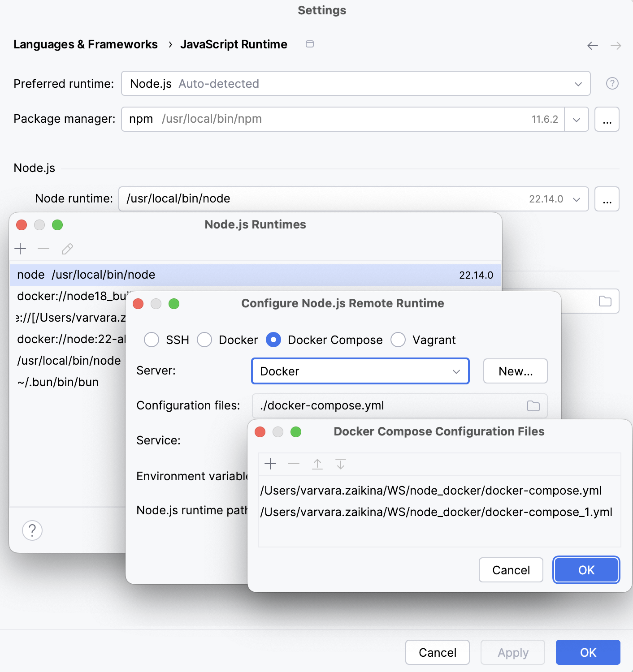Viewport: 633px width, 672px height.
Task: Open help in Node.js Runtimes dialog
Action: pos(32,530)
